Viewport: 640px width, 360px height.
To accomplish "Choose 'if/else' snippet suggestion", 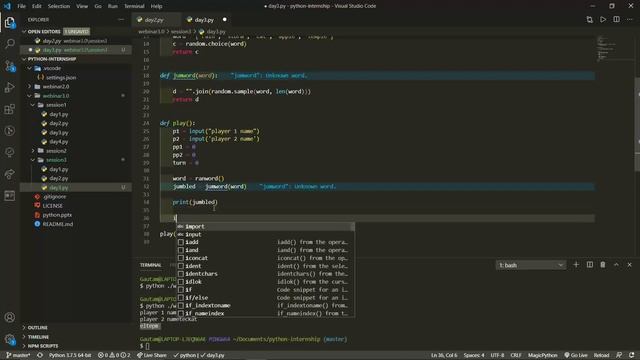I will point(265,298).
